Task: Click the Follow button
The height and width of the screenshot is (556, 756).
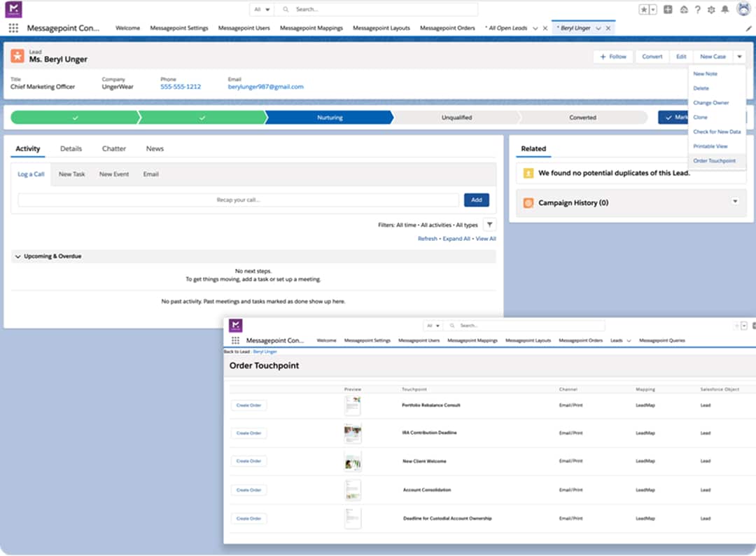Action: click(613, 57)
